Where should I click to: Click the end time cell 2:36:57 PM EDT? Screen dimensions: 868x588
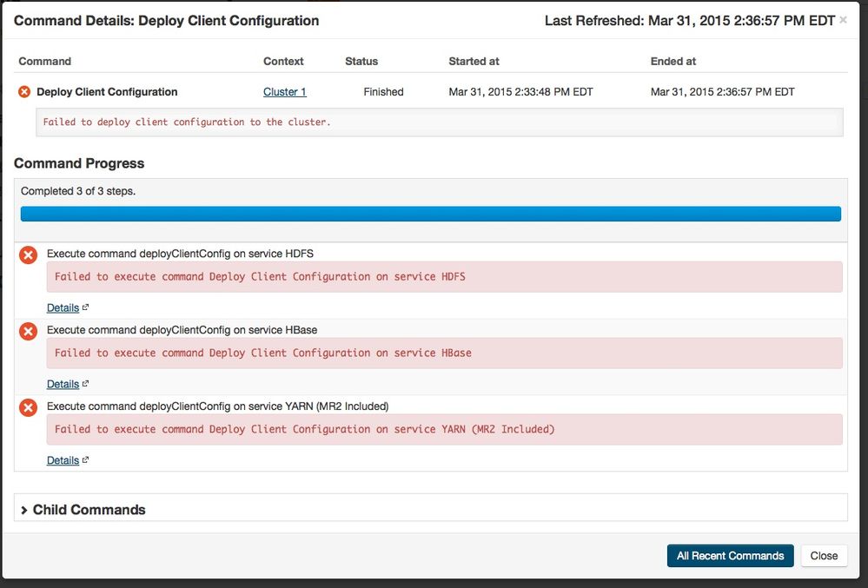tap(722, 92)
